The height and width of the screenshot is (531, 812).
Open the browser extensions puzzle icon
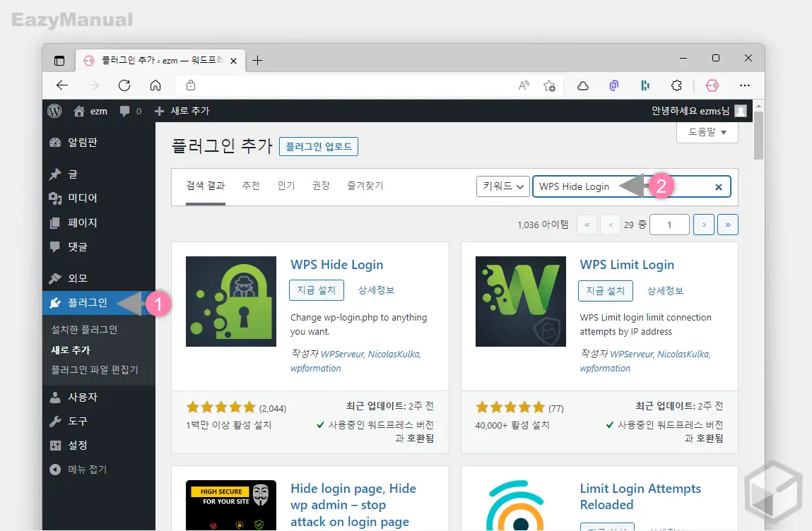coord(676,85)
